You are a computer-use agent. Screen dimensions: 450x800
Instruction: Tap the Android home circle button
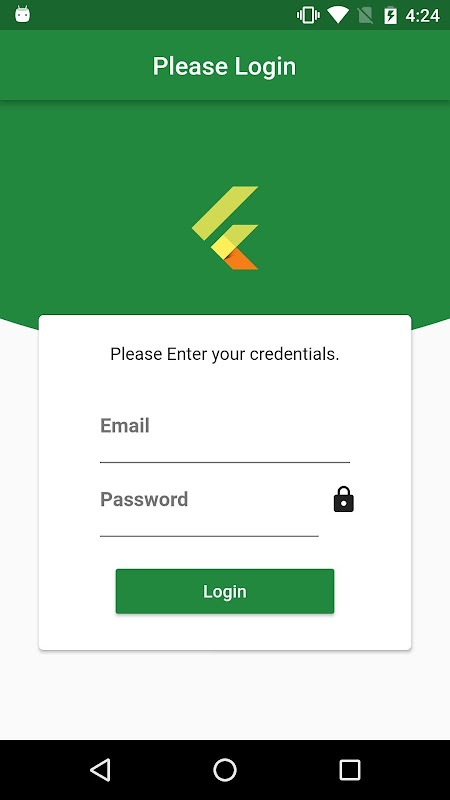[225, 769]
